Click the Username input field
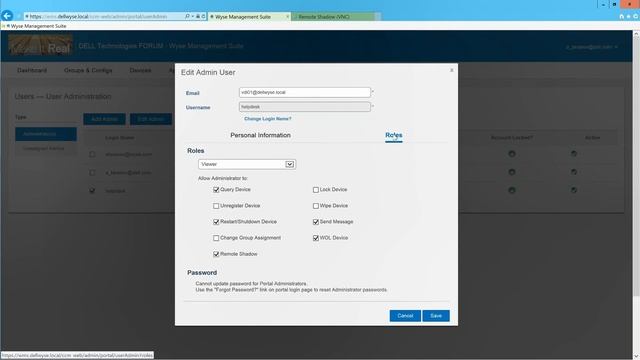The width and height of the screenshot is (640, 360). (x=304, y=107)
